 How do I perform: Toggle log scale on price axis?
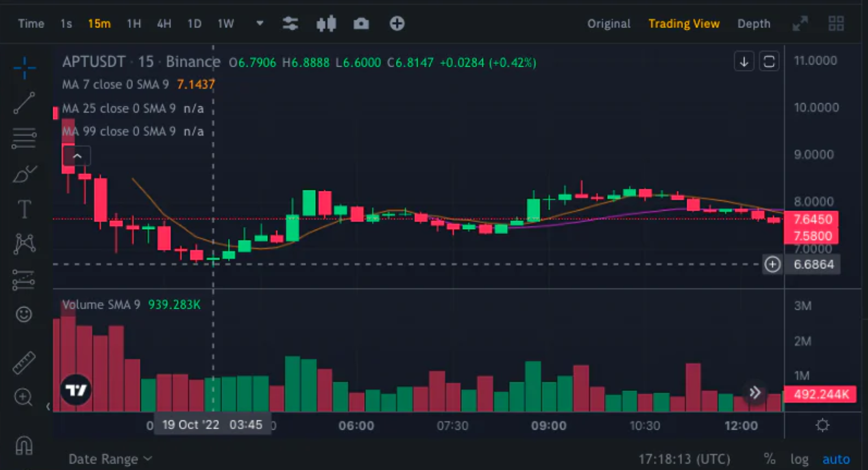point(800,459)
